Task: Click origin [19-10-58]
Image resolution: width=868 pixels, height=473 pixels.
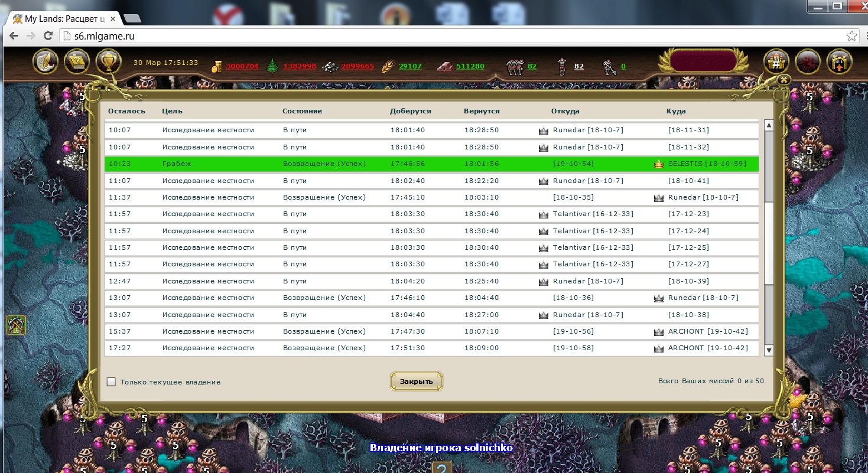Action: (573, 348)
